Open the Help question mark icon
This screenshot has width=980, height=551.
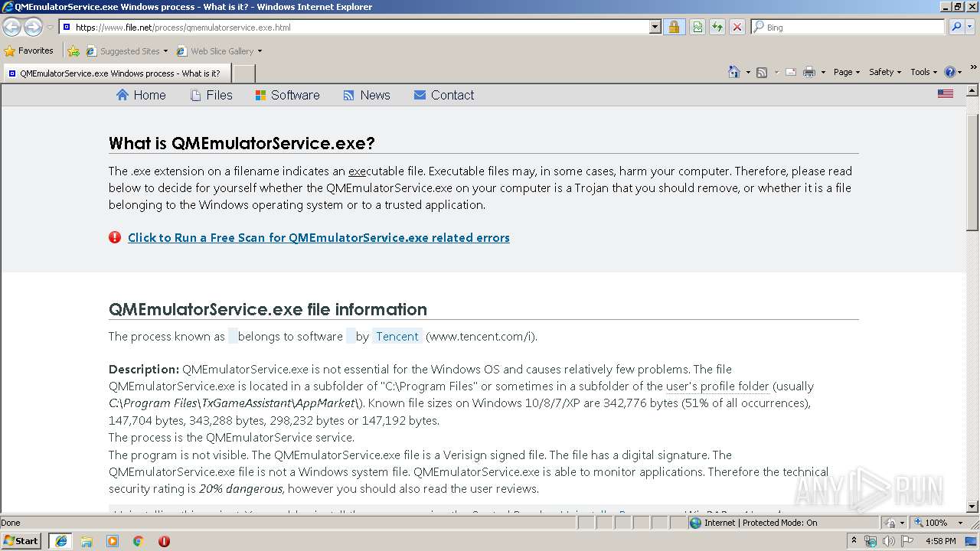click(949, 72)
